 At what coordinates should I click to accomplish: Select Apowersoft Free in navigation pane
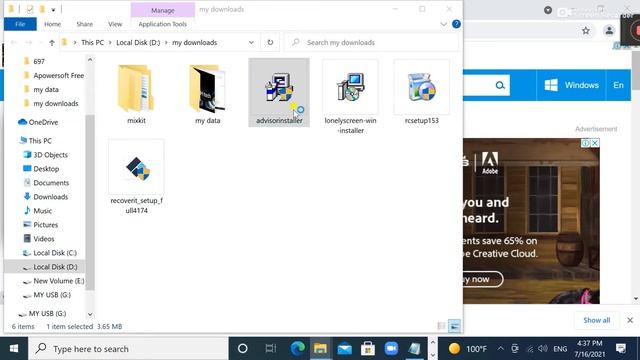[x=59, y=76]
